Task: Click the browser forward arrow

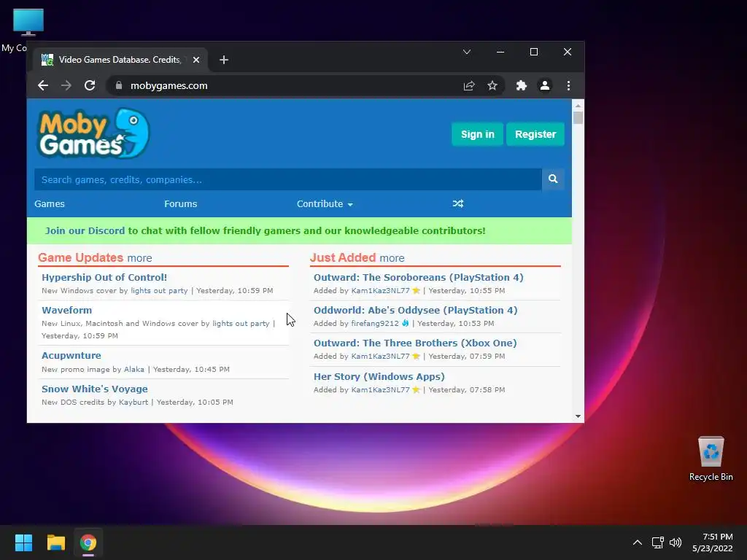Action: pos(66,86)
